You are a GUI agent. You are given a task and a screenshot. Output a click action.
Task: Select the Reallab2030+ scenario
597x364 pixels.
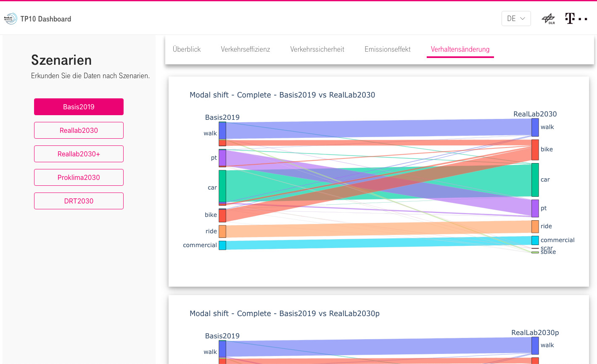(x=79, y=154)
